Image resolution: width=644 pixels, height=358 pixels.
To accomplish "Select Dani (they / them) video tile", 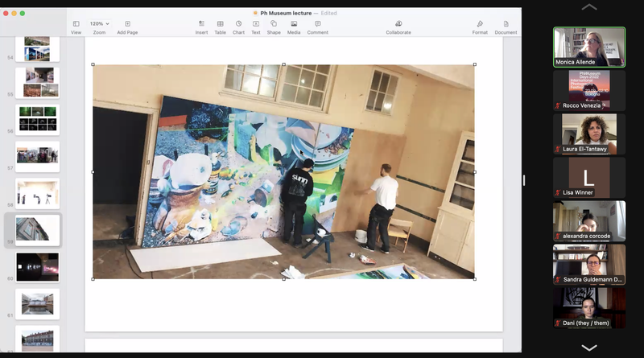I will click(589, 308).
